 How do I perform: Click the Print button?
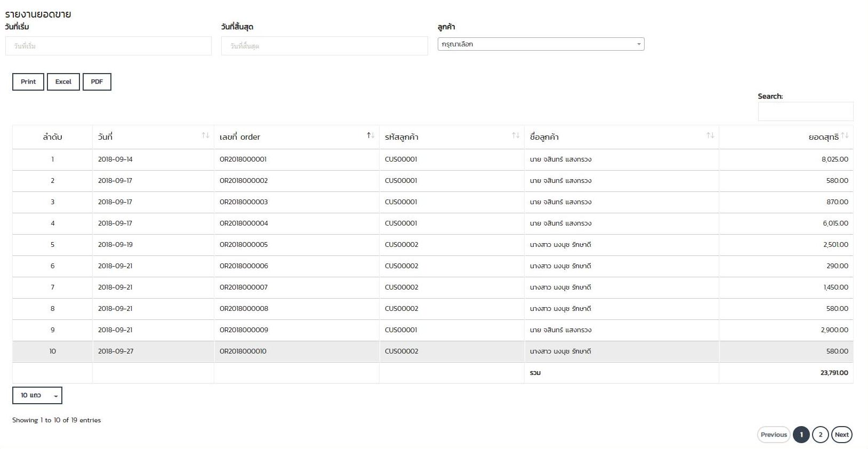pyautogui.click(x=28, y=82)
